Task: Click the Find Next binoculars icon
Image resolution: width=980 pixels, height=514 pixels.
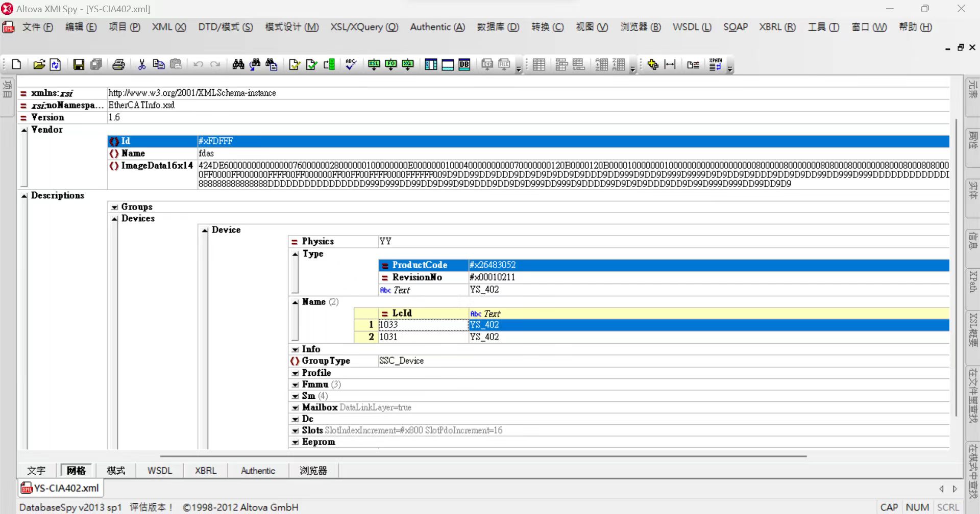Action: pyautogui.click(x=255, y=65)
